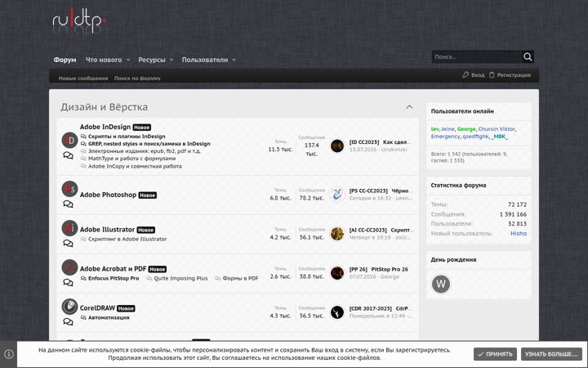Open CorelDRAW Автоматизация subforum
This screenshot has width=588, height=368.
(x=109, y=317)
